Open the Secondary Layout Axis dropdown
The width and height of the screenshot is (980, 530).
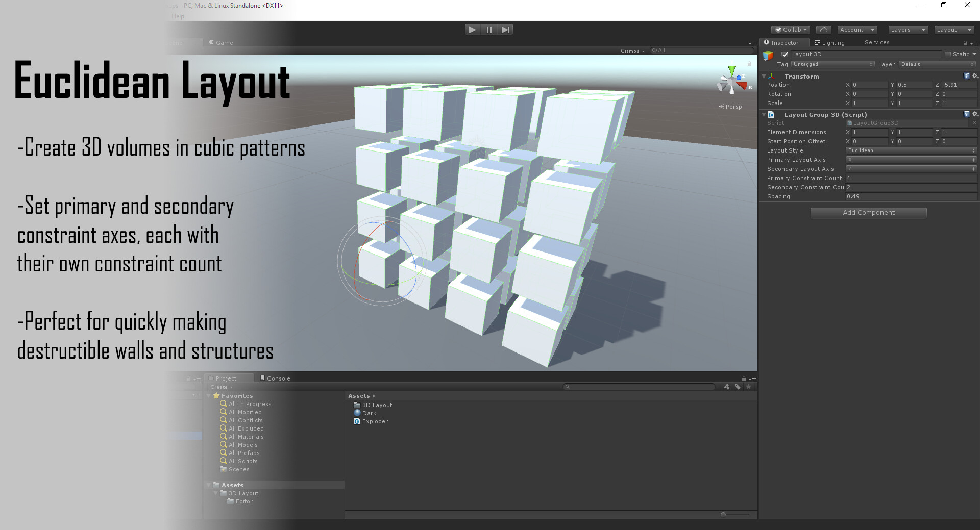911,169
